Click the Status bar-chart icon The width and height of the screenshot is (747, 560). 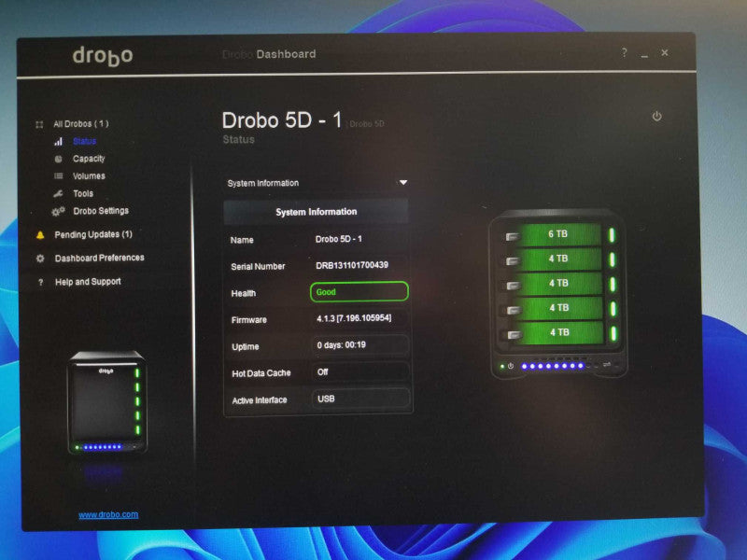tap(58, 142)
